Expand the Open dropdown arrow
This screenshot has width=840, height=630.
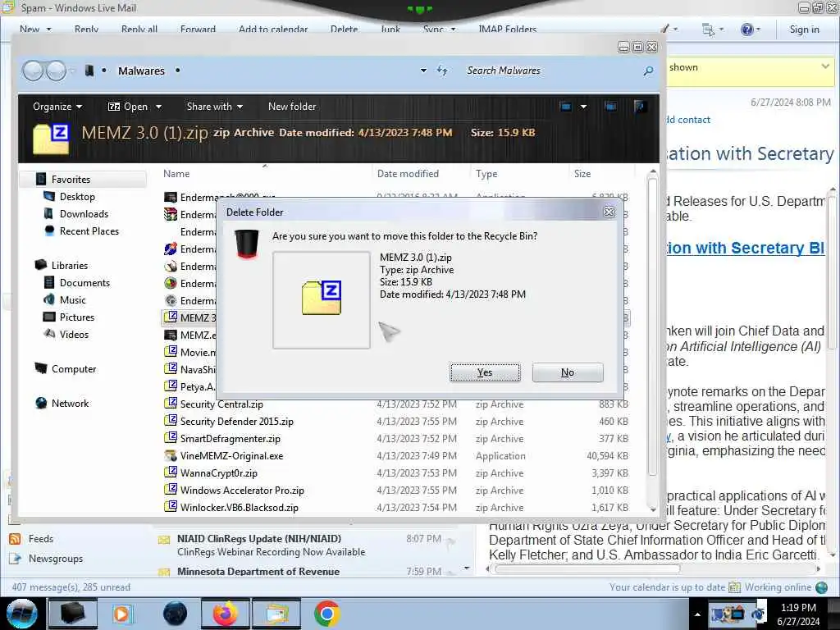coord(158,107)
